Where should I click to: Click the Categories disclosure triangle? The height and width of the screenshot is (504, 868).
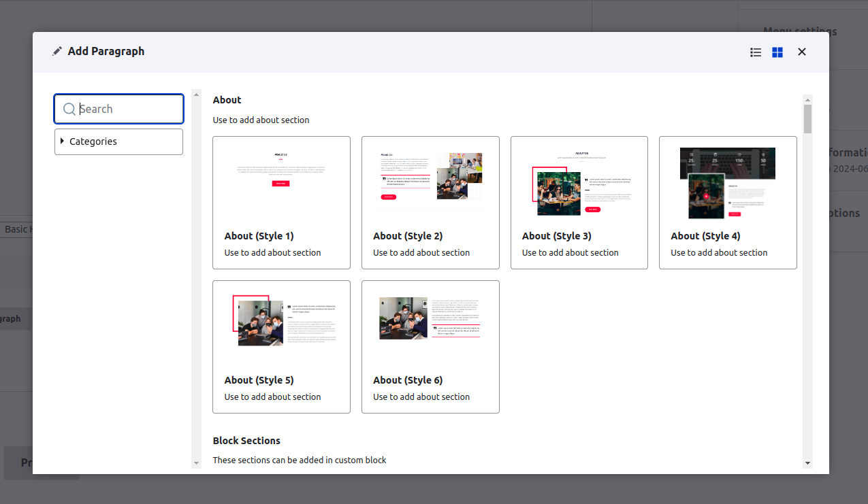[x=63, y=141]
